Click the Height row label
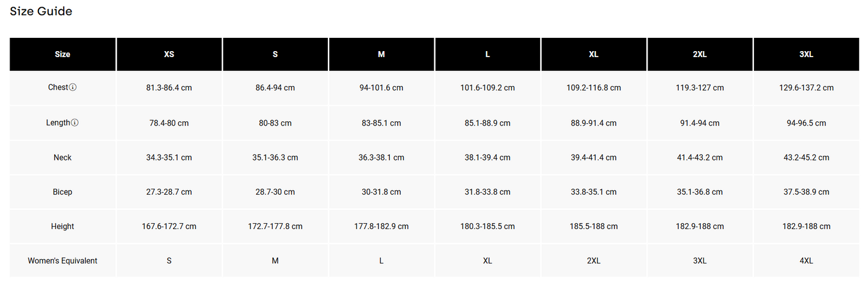 (62, 227)
